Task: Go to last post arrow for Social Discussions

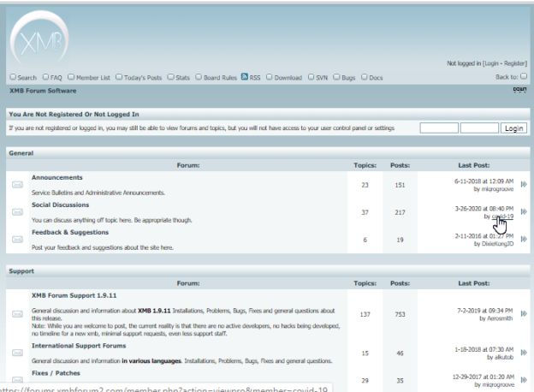Action: [x=524, y=212]
